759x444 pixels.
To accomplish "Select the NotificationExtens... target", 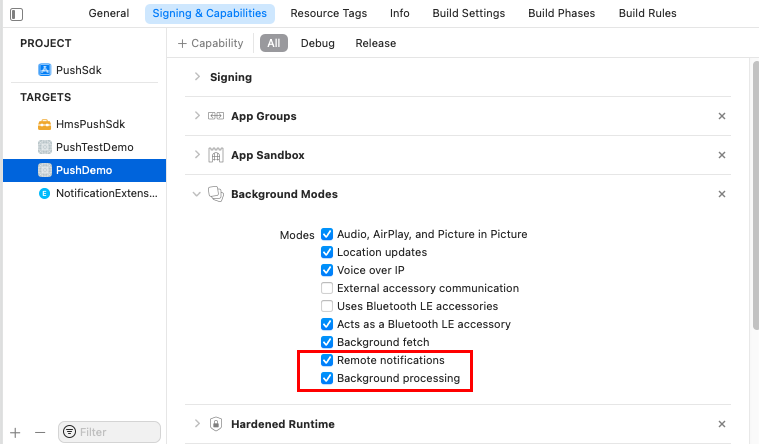I will [85, 194].
